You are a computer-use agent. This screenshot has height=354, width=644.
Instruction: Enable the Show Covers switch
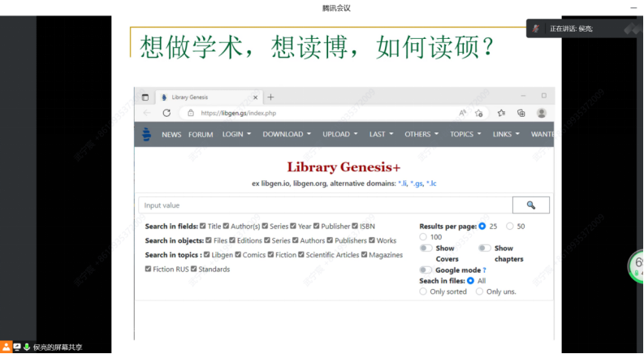pos(426,248)
